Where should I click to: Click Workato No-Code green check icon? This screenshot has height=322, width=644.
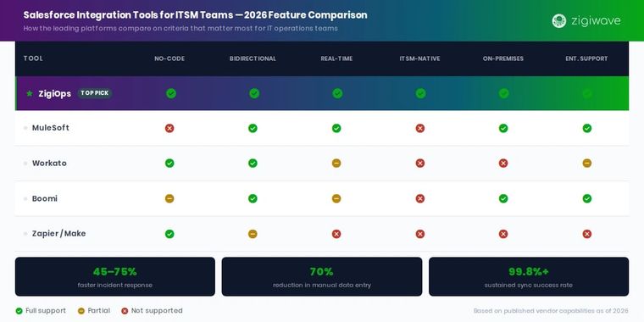pos(169,164)
